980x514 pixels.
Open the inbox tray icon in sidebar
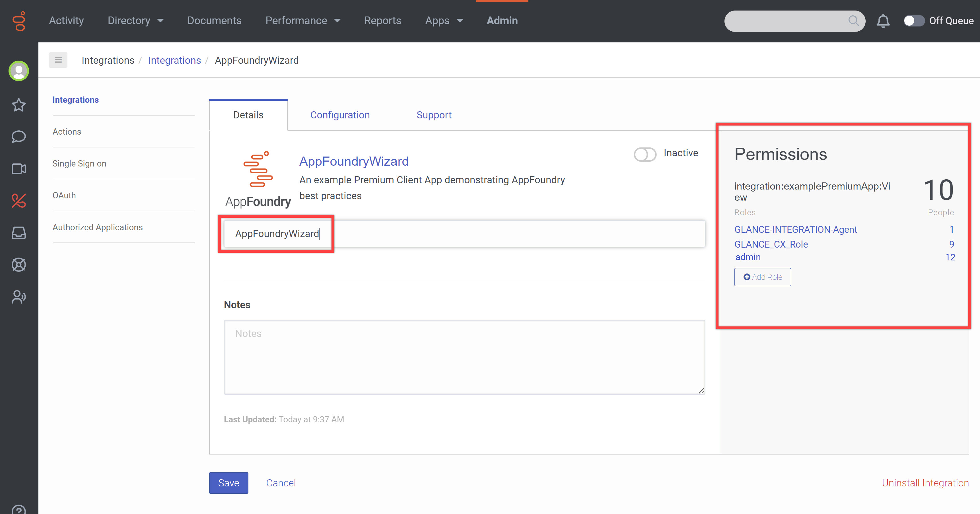coord(19,233)
